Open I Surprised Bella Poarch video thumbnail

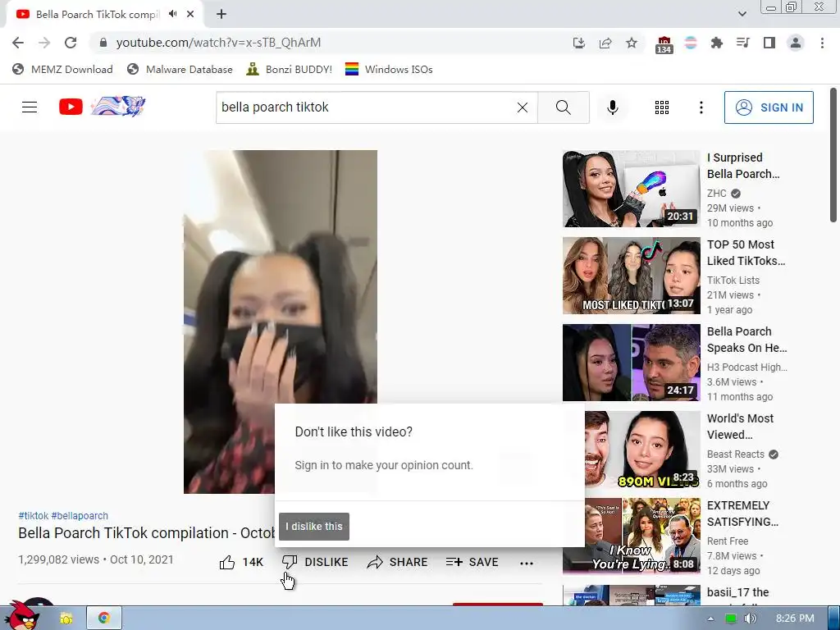pos(631,189)
